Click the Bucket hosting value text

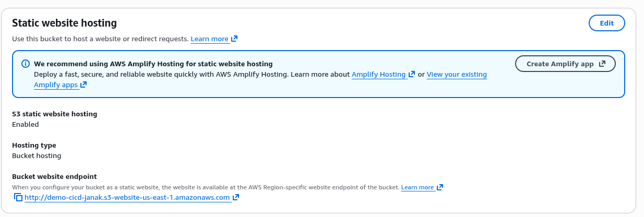pos(37,155)
